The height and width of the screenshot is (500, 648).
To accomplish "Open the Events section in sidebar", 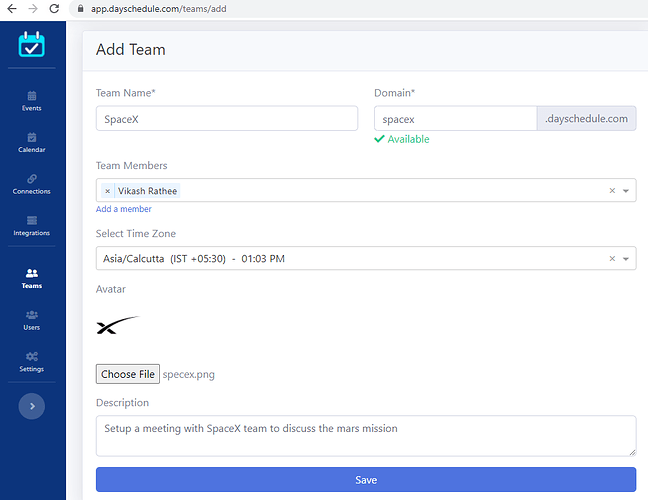I will (32, 101).
